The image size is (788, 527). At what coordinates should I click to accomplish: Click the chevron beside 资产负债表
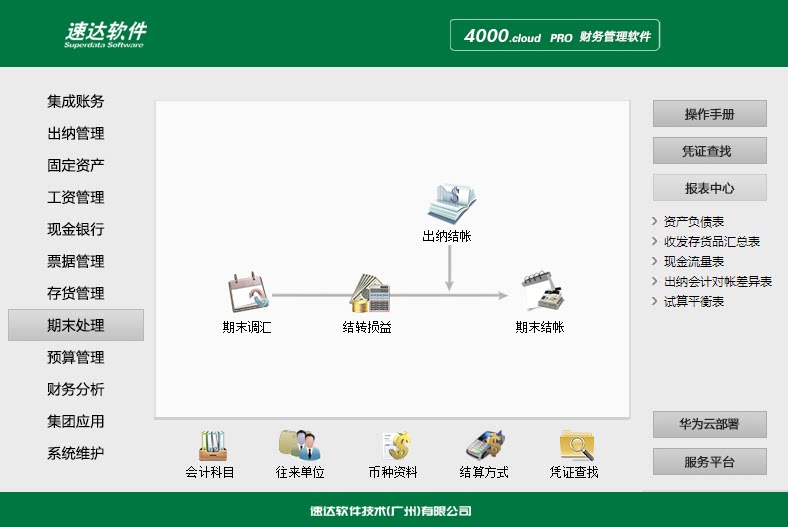[x=654, y=221]
